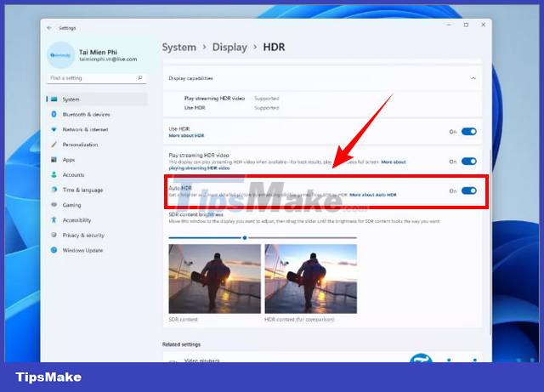Screen dimensions: 544x392
Task: Click the Tai Mien Phi profile avatar
Action: 60,55
